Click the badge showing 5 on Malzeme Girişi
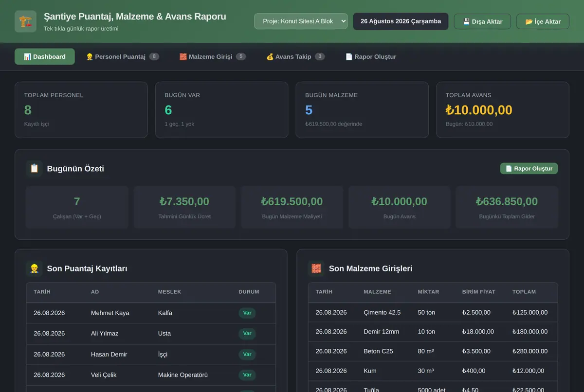This screenshot has width=584, height=392. [241, 56]
